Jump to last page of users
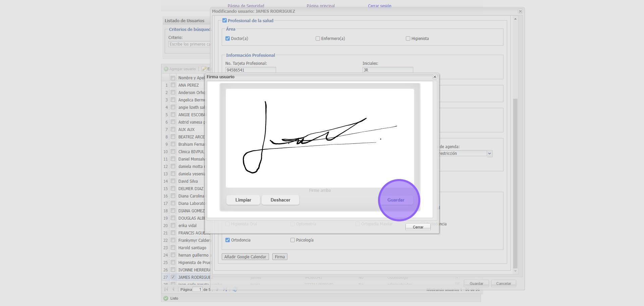The image size is (644, 306). (225, 290)
